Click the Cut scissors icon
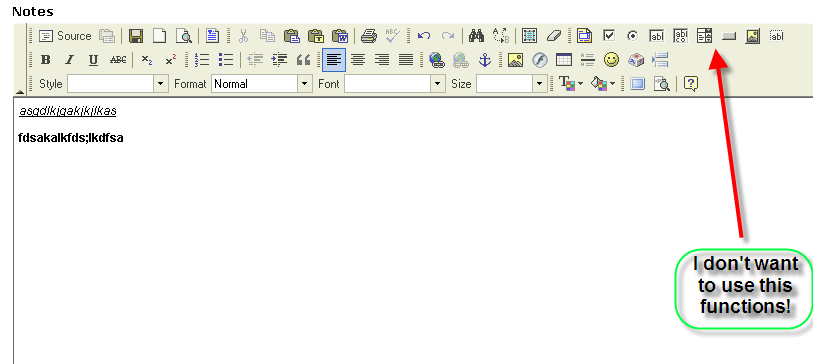813x364 pixels. (x=243, y=36)
